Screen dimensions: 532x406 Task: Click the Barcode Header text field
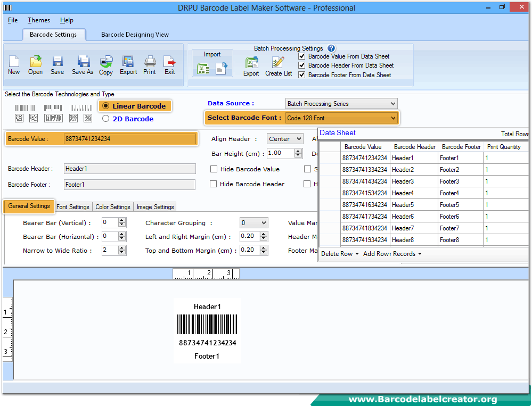point(129,169)
